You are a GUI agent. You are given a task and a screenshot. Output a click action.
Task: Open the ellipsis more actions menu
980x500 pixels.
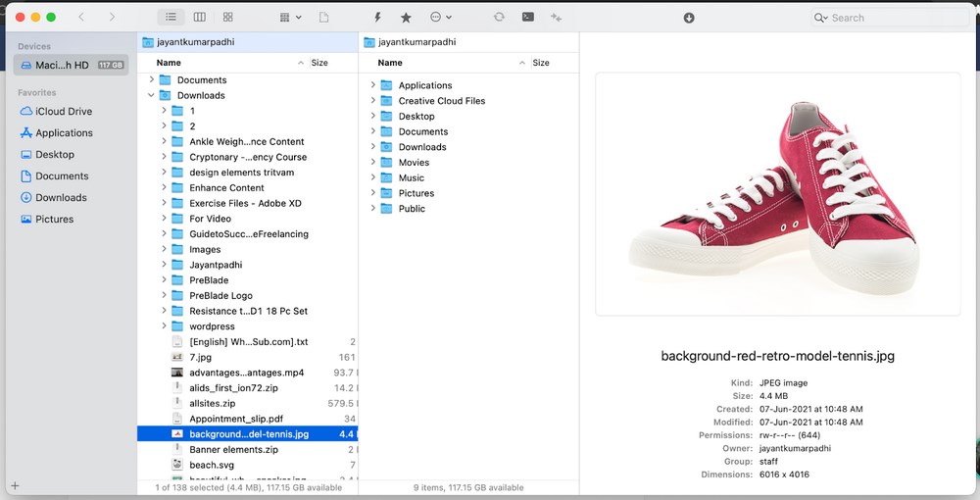coord(441,18)
